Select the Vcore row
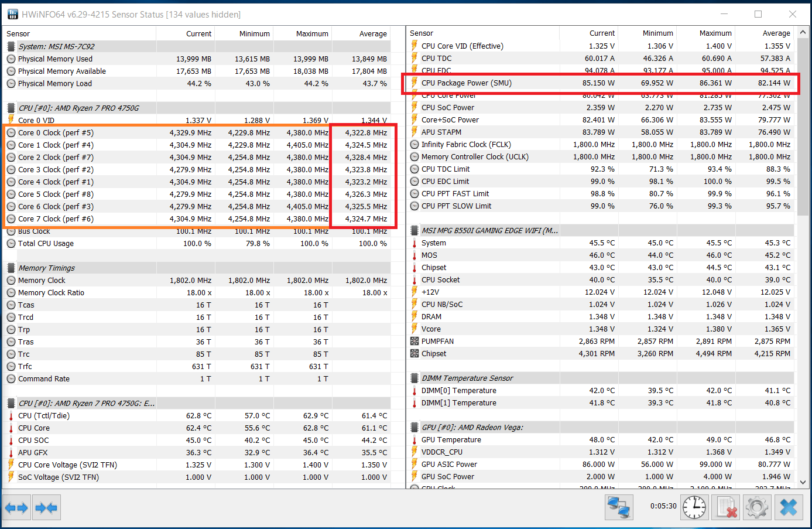Viewport: 812px width, 529px height. (x=601, y=329)
